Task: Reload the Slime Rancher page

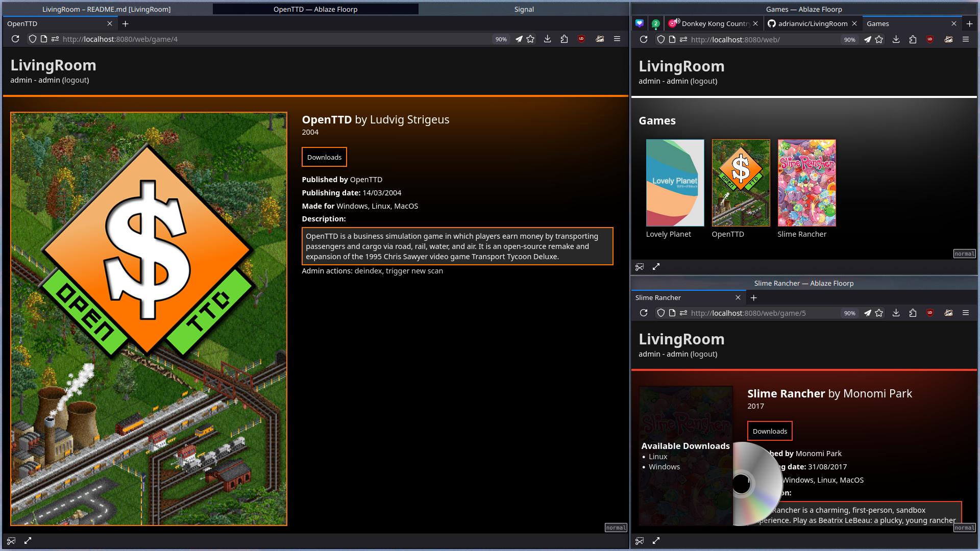Action: click(x=644, y=313)
